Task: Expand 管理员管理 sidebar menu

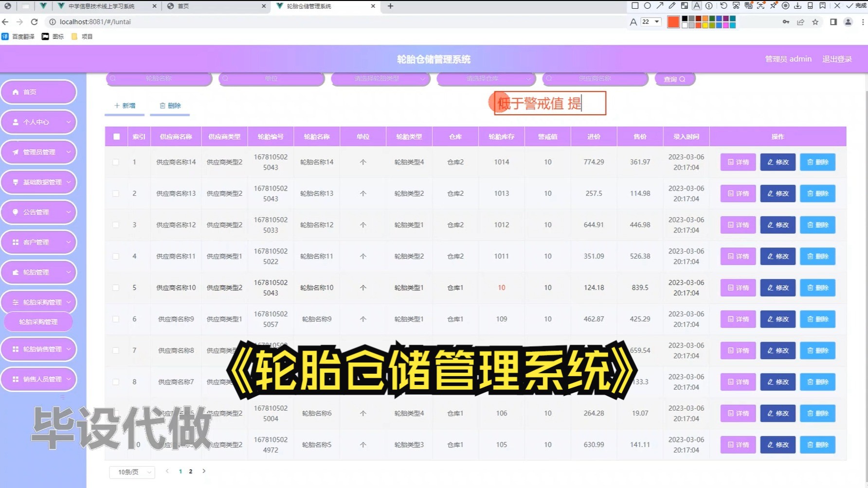Action: 38,152
